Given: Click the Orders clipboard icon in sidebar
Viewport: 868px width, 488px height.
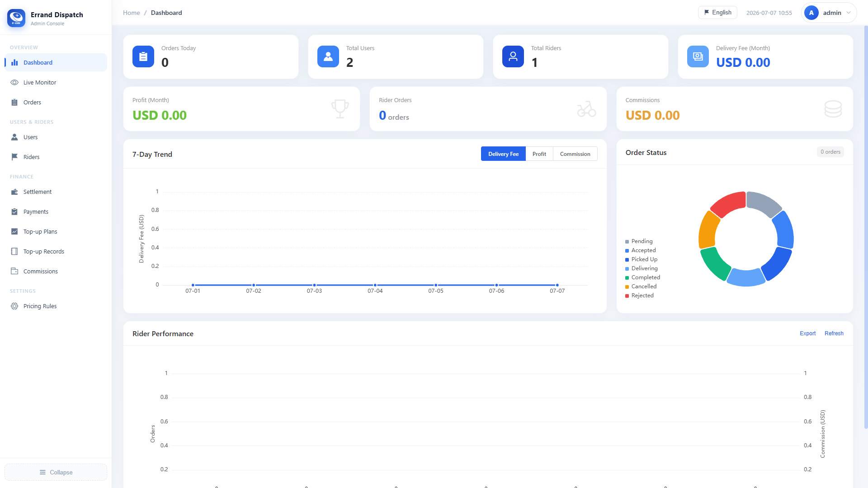Looking at the screenshot, I should [x=14, y=103].
